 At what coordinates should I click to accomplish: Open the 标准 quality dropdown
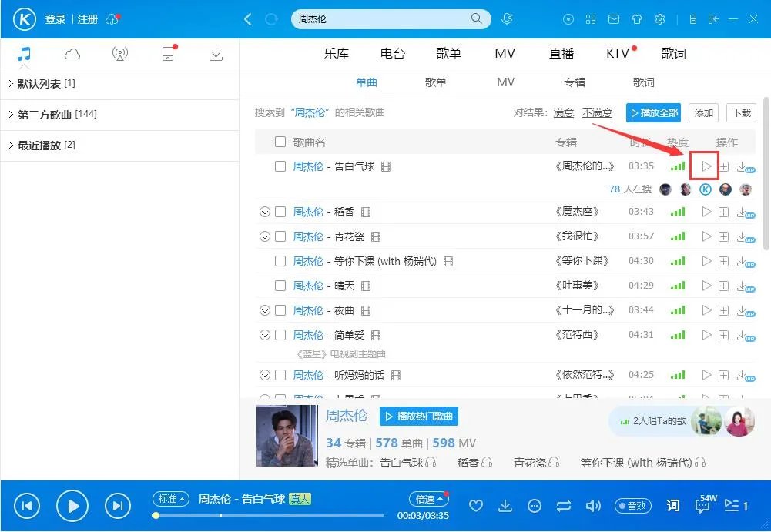pyautogui.click(x=170, y=499)
